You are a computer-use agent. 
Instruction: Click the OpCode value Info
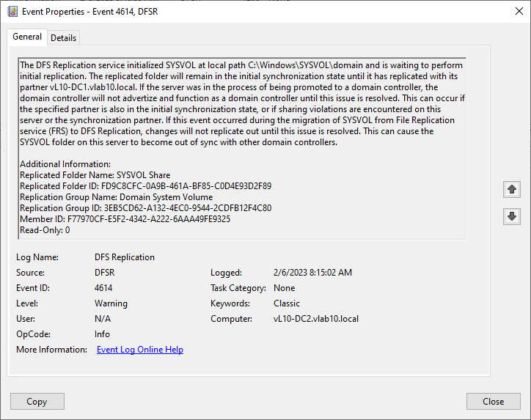[x=103, y=334]
